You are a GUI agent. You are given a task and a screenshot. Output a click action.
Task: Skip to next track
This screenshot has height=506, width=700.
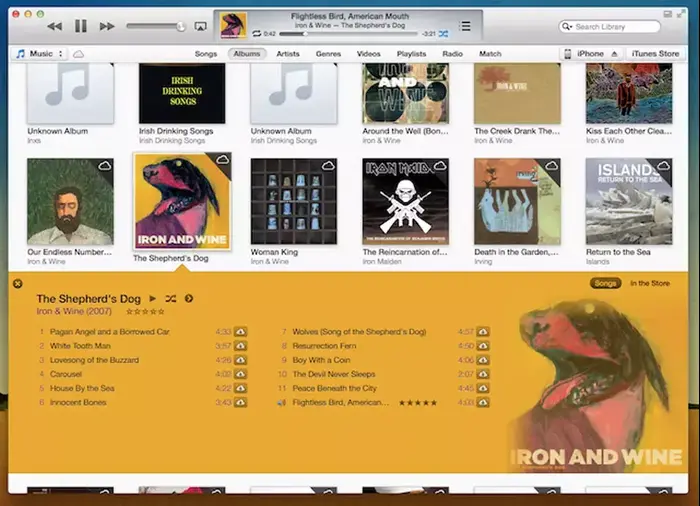[107, 26]
